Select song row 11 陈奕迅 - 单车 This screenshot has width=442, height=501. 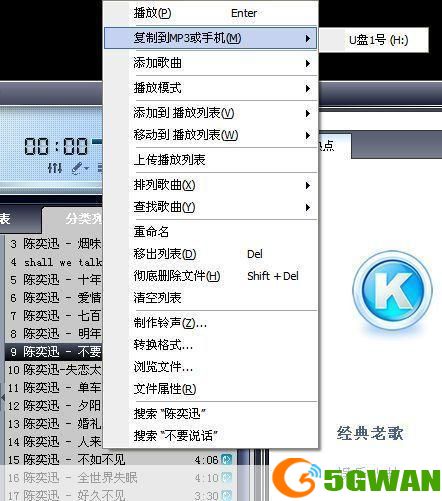pos(54,388)
